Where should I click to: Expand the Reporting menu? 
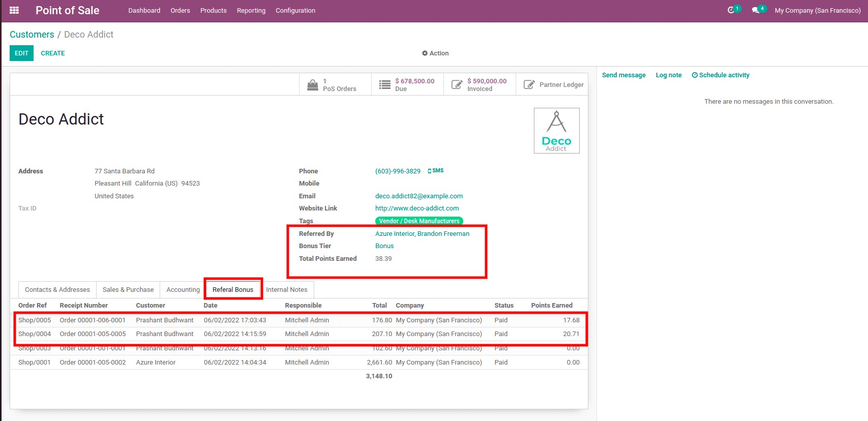tap(251, 11)
